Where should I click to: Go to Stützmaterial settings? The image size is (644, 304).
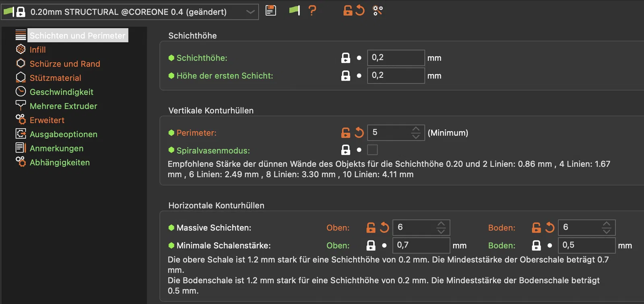tap(55, 78)
